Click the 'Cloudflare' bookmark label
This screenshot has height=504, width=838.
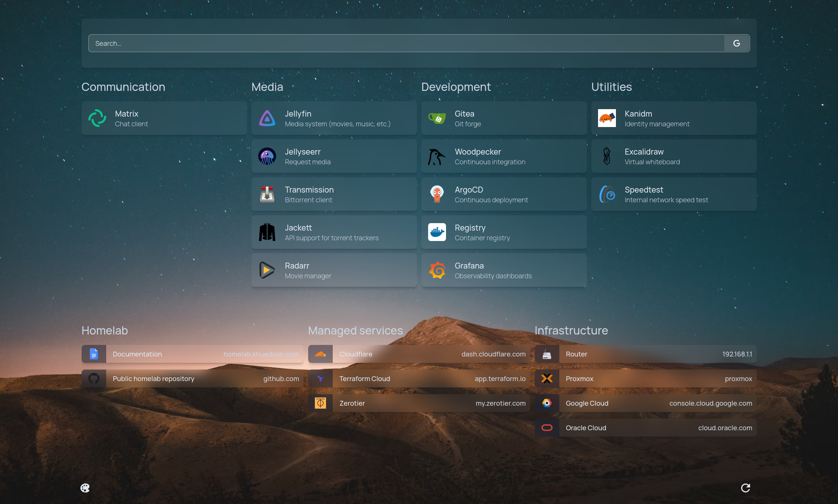click(355, 354)
